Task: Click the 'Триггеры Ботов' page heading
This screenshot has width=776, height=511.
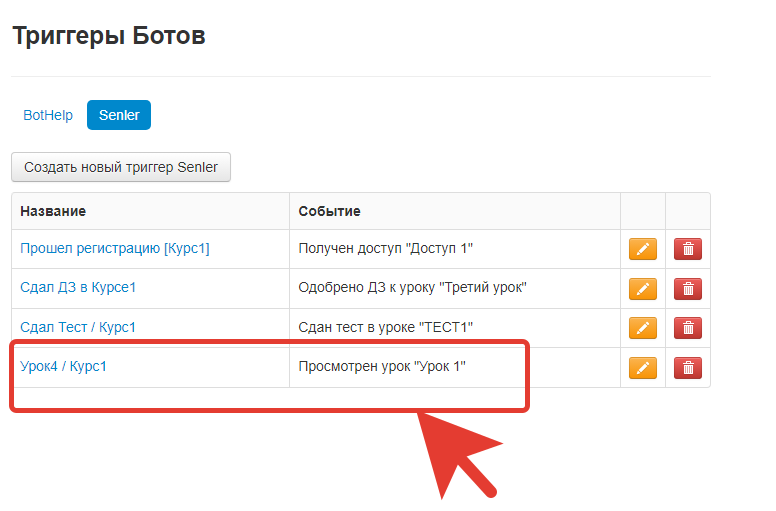Action: coord(108,37)
